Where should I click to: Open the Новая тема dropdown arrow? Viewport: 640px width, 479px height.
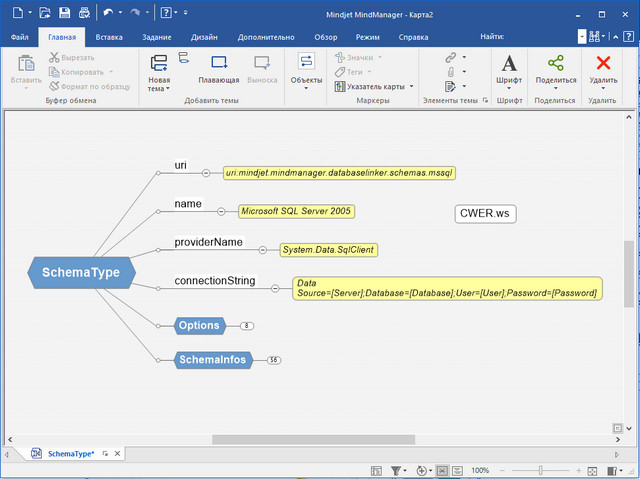pyautogui.click(x=168, y=89)
